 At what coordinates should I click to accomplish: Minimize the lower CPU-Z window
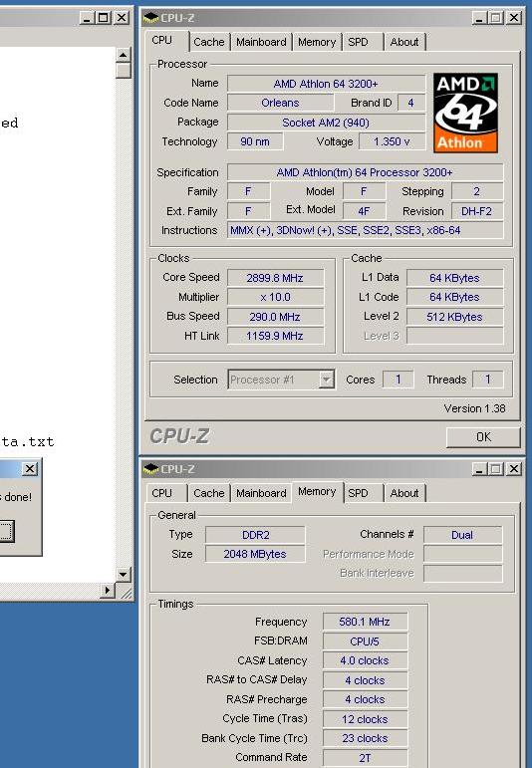479,469
